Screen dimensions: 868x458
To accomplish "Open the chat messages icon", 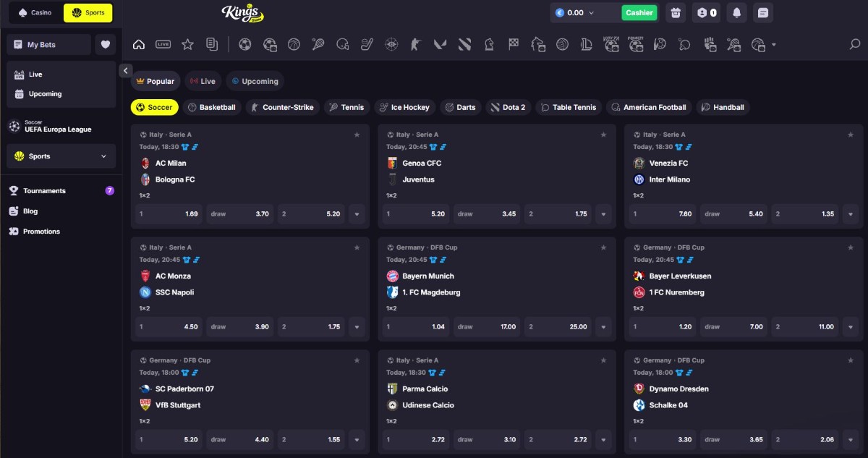I will [762, 12].
